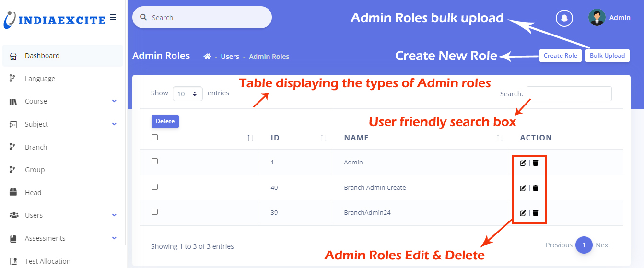
Task: Click edit icon for BranchAdmin24
Action: [523, 213]
